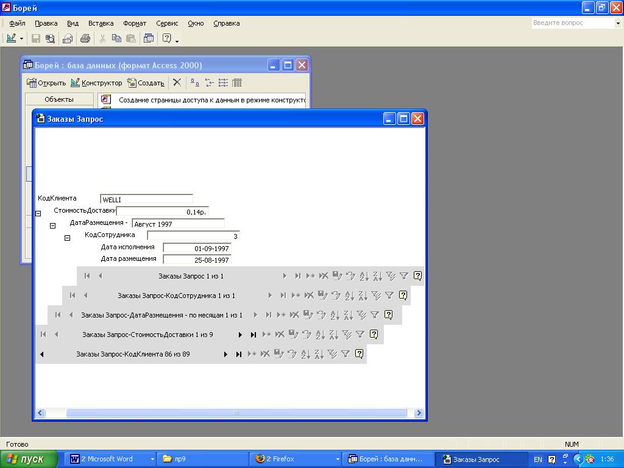
Task: Switch to Microsoft Word taskbar button
Action: point(110,459)
